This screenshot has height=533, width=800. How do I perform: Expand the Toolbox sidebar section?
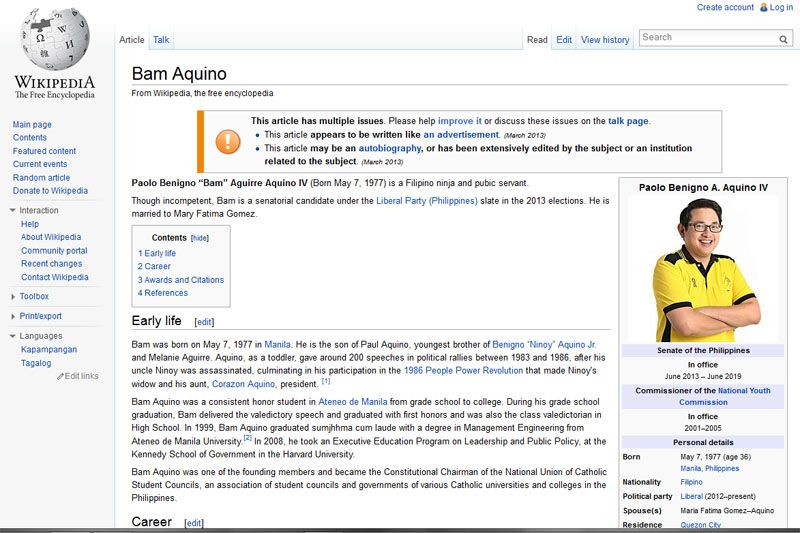click(x=13, y=296)
